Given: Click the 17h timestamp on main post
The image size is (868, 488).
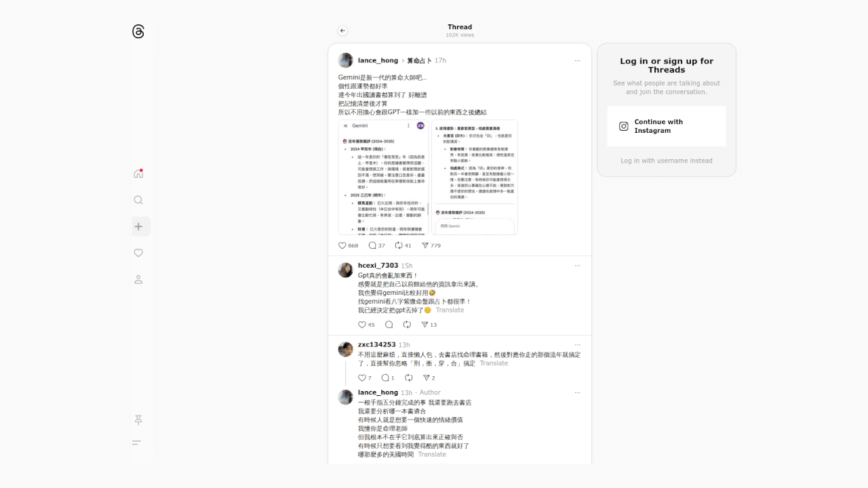Looking at the screenshot, I should [x=440, y=60].
